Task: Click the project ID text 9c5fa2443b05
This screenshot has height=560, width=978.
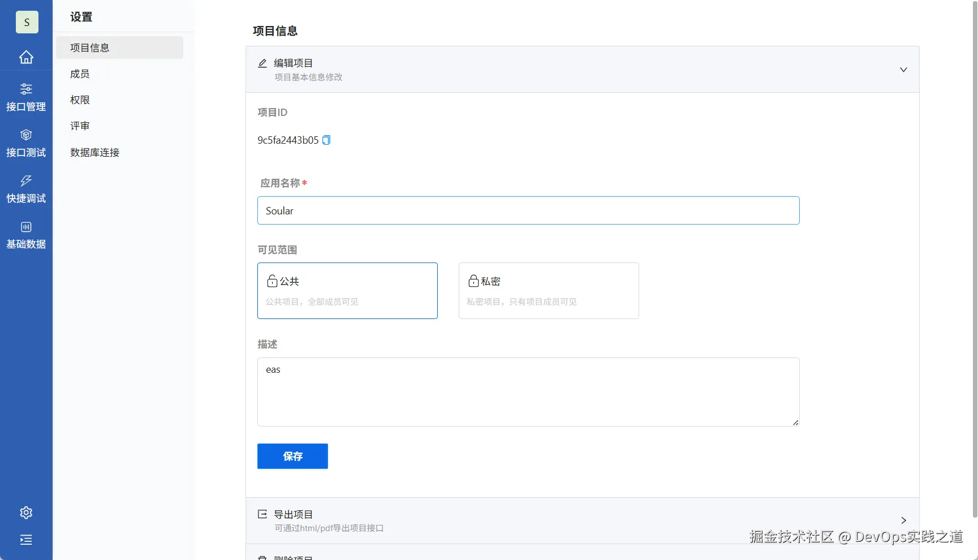Action: coord(288,140)
